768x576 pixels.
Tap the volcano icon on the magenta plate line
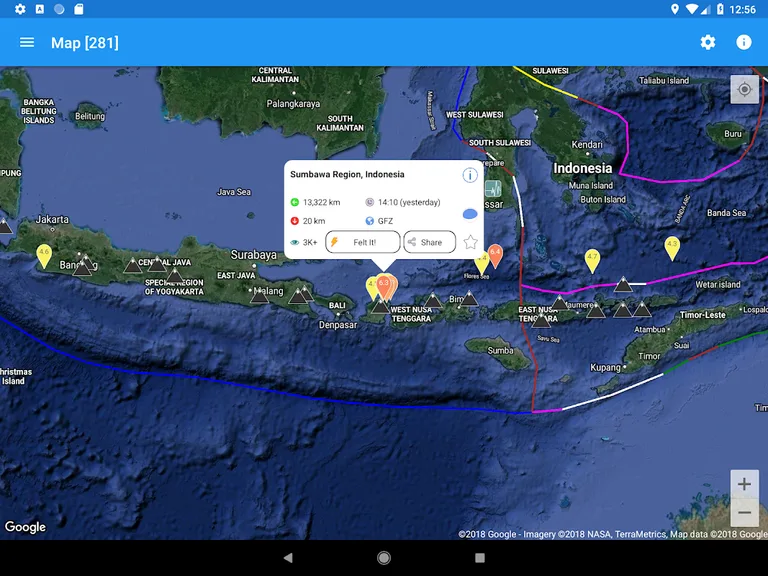point(623,284)
